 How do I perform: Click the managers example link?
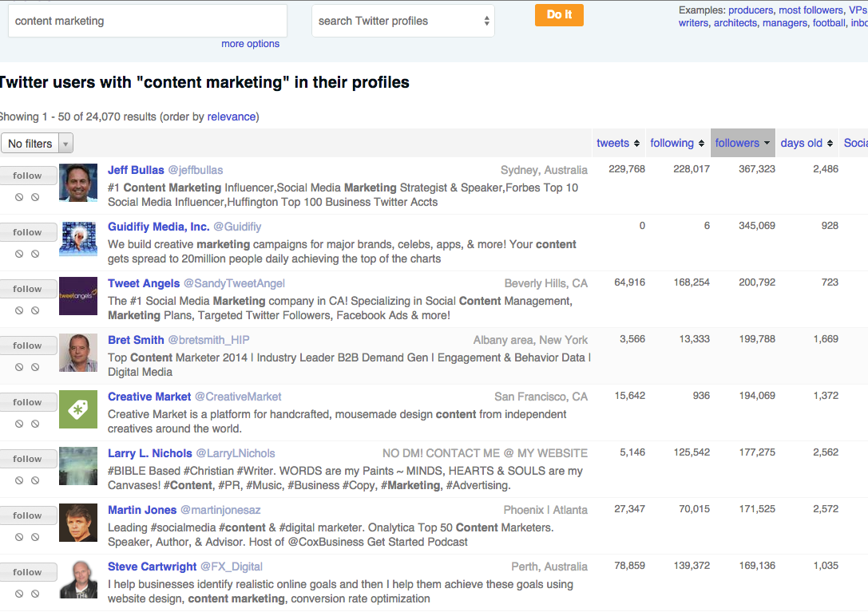(x=784, y=23)
